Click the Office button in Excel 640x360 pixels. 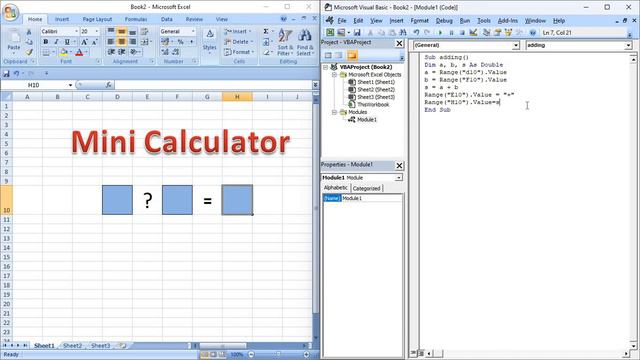click(x=11, y=12)
